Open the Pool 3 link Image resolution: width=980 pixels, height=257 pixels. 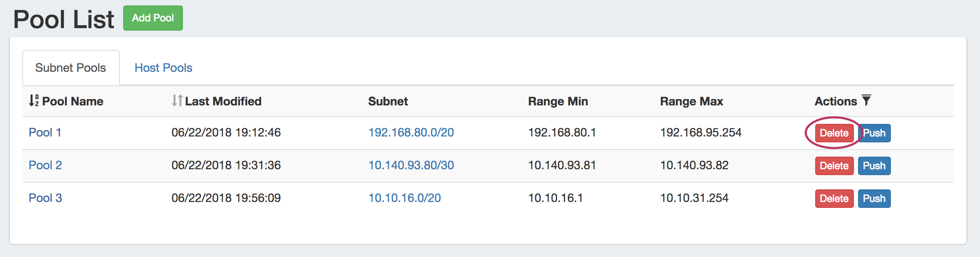(x=45, y=198)
